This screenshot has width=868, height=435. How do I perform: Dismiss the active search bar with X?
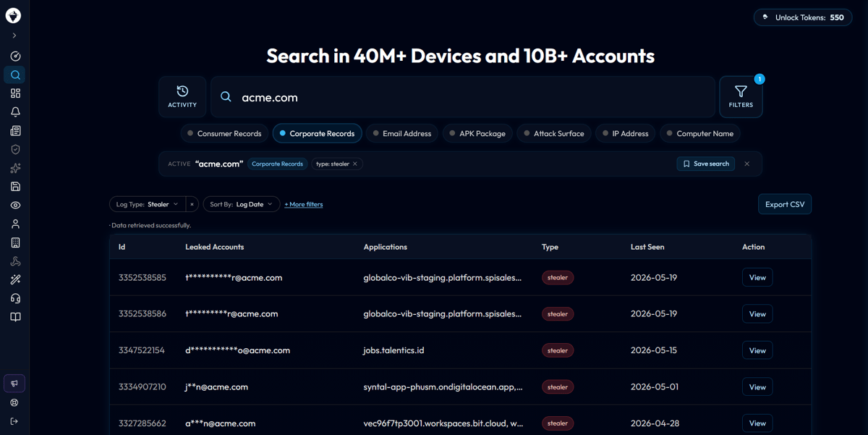[x=747, y=164]
